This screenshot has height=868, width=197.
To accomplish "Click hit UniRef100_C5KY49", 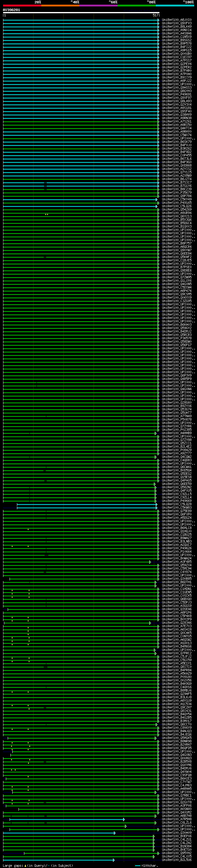I will [x=177, y=199].
